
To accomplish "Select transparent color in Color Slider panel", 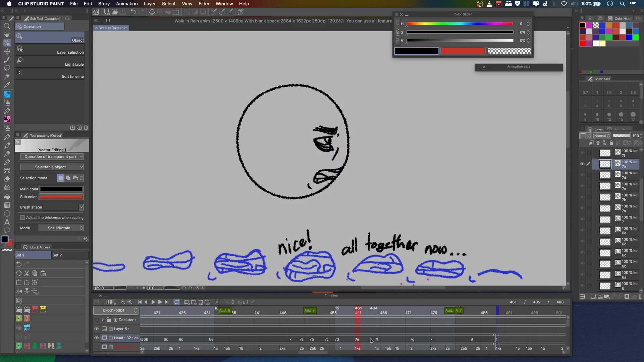I will (509, 51).
